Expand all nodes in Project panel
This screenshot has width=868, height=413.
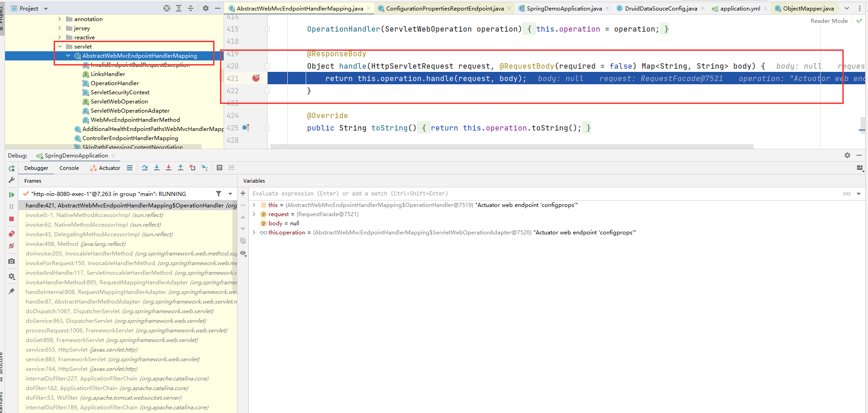179,8
